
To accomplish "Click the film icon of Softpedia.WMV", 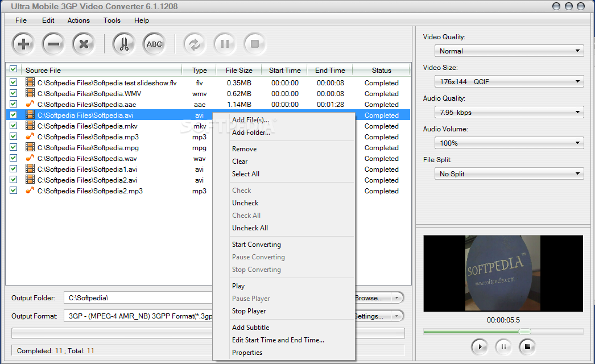I will (x=30, y=93).
